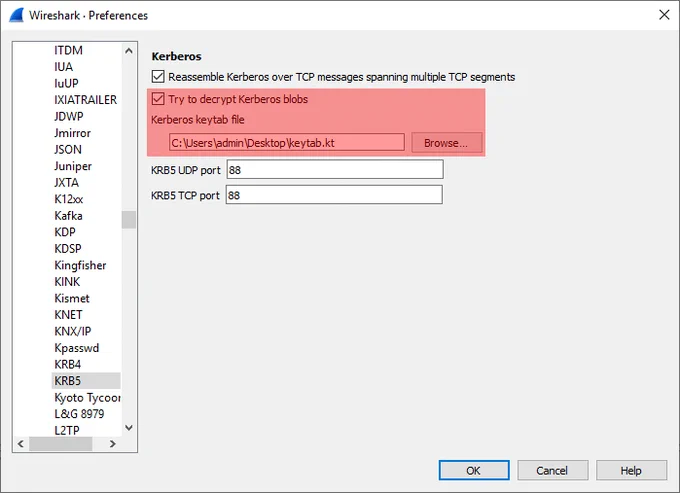Image resolution: width=680 pixels, height=493 pixels.
Task: Close the Preferences window
Action: click(x=664, y=15)
